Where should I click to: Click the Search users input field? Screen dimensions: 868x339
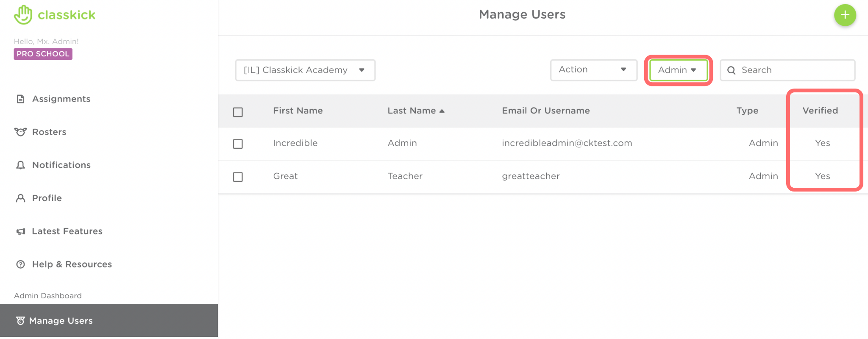(793, 70)
